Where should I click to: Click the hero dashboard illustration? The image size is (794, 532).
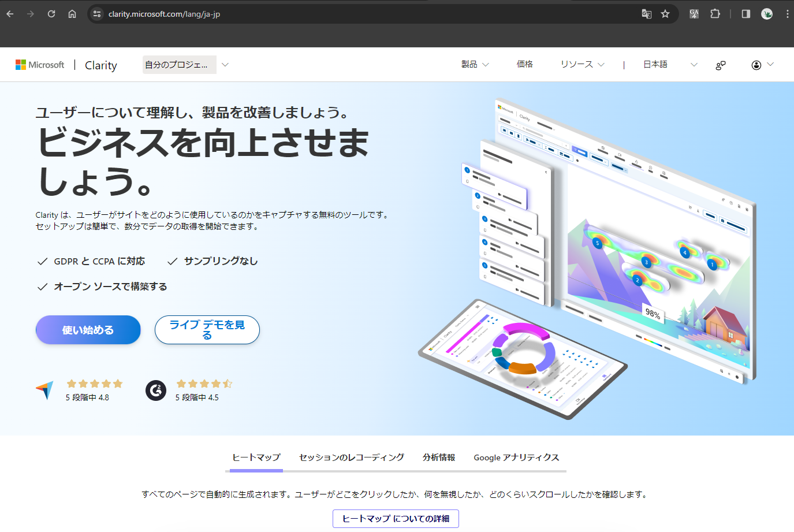click(x=587, y=258)
